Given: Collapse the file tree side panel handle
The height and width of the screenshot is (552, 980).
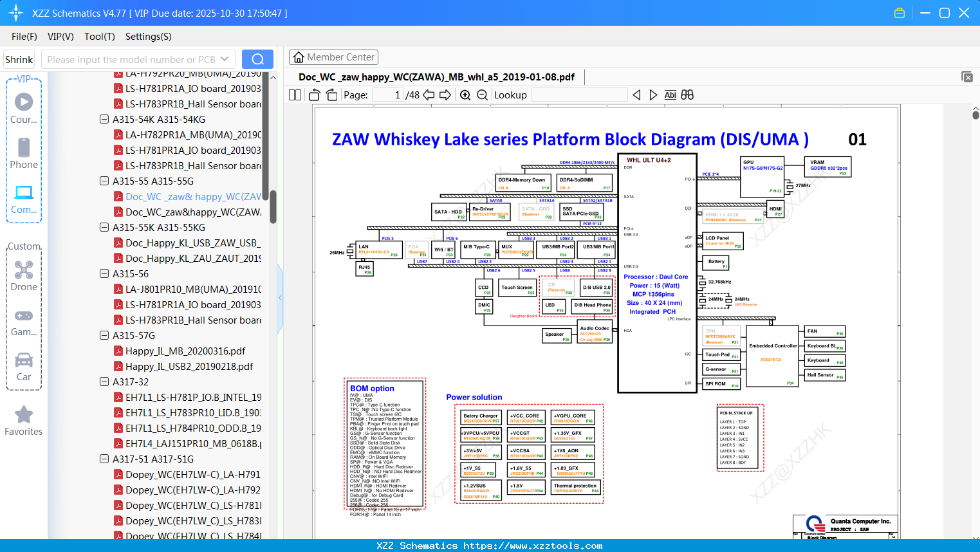Looking at the screenshot, I should (280, 297).
